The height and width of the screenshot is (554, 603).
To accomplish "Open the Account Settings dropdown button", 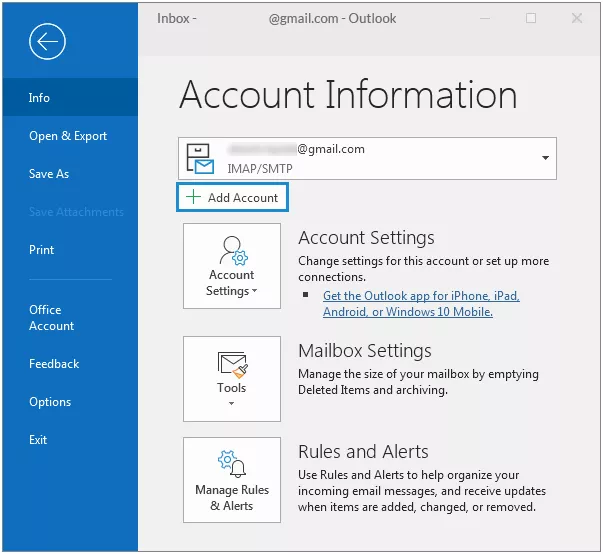I will [x=232, y=266].
